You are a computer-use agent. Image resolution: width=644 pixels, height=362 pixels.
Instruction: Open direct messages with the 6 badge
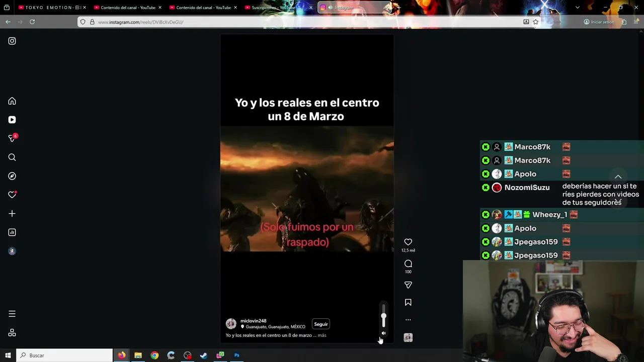click(12, 138)
